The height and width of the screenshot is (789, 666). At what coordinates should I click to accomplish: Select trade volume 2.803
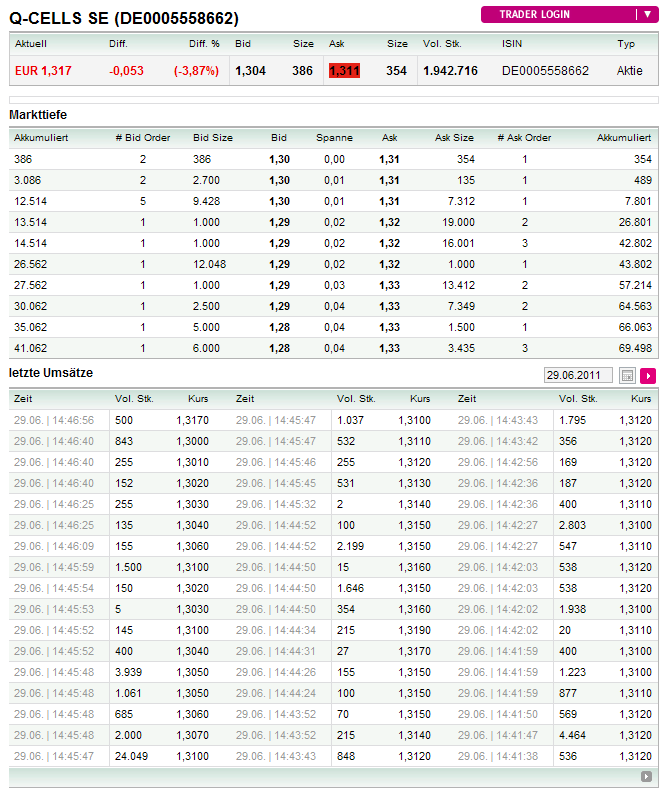pyautogui.click(x=572, y=525)
